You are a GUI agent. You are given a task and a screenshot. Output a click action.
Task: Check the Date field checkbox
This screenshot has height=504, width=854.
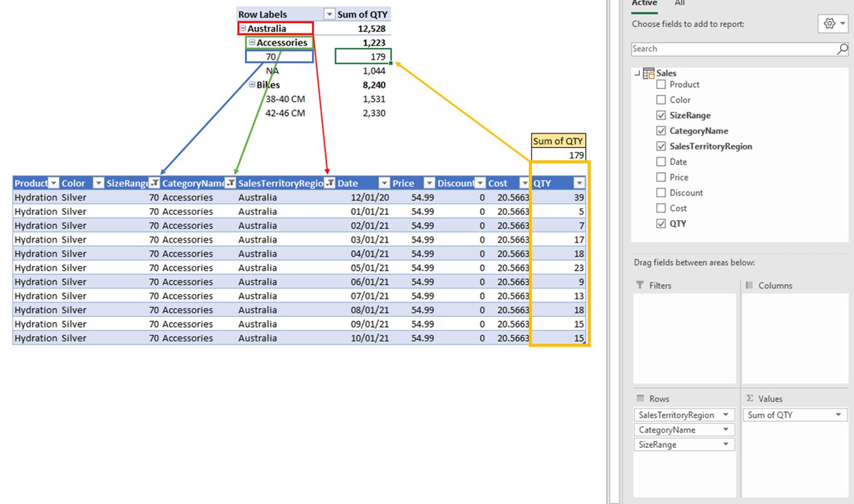pos(661,162)
